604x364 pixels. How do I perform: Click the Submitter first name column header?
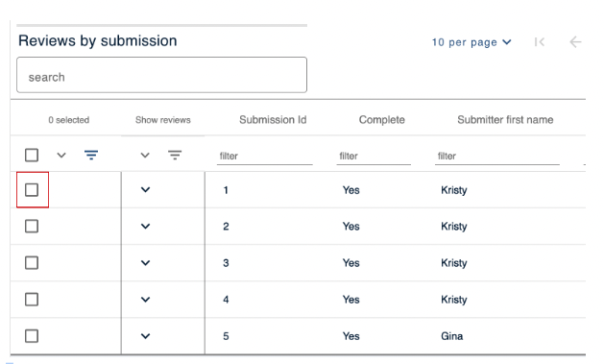[505, 120]
